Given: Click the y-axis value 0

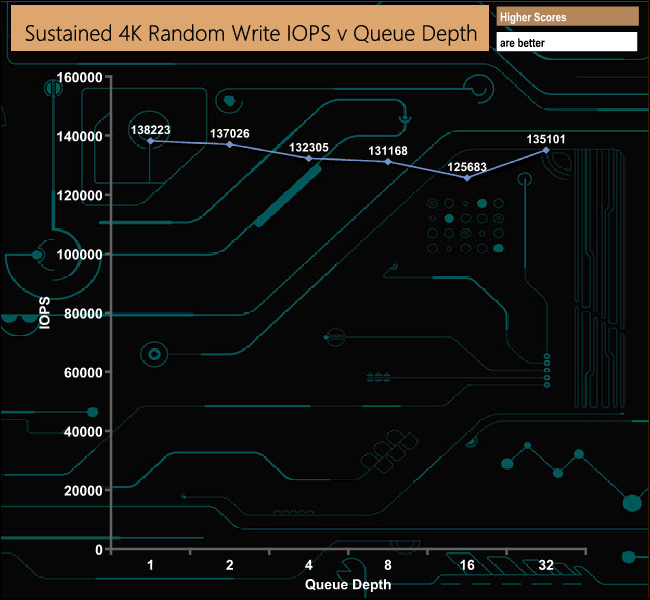Looking at the screenshot, I should [99, 550].
